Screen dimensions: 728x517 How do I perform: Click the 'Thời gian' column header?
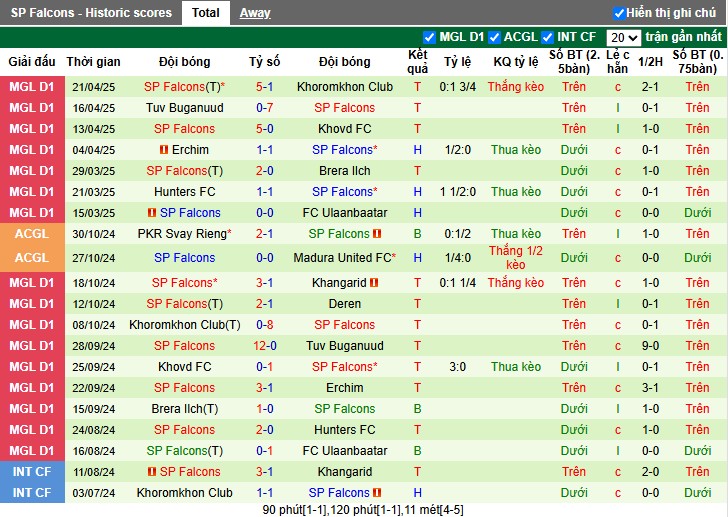93,62
